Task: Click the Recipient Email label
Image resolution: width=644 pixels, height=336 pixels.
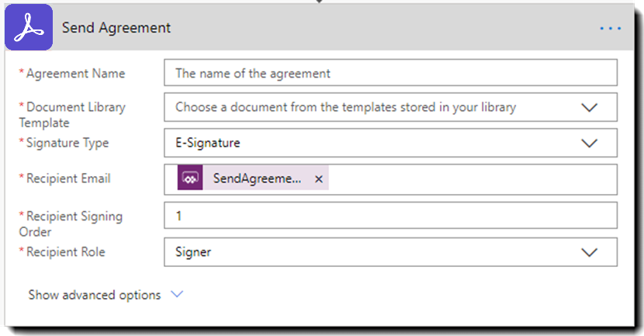Action: (x=68, y=178)
